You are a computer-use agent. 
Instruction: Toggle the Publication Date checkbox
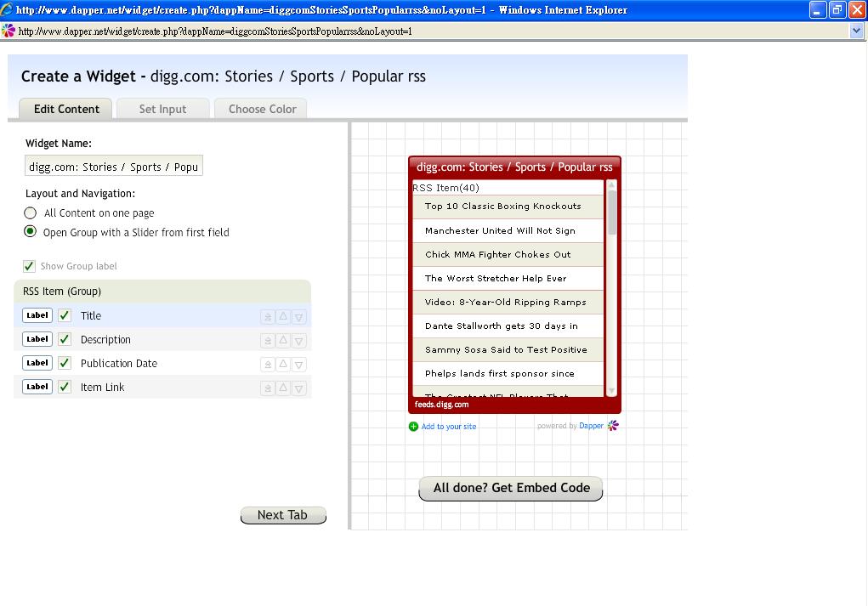(65, 363)
